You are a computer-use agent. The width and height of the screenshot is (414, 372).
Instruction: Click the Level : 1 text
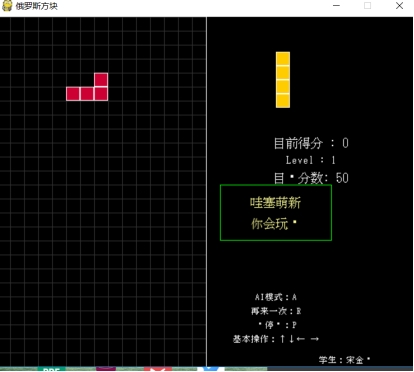(x=310, y=160)
